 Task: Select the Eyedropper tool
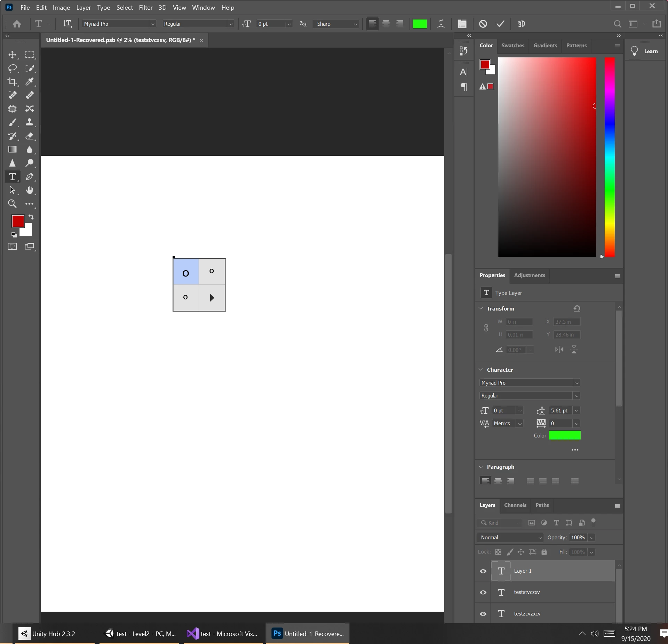30,82
